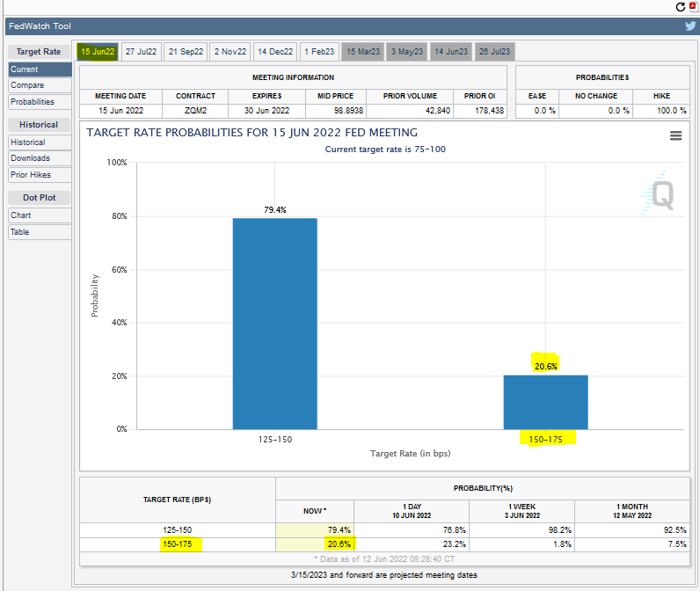Click the 98.8938 mid price cell
Image resolution: width=700 pixels, height=591 pixels.
coord(336,111)
